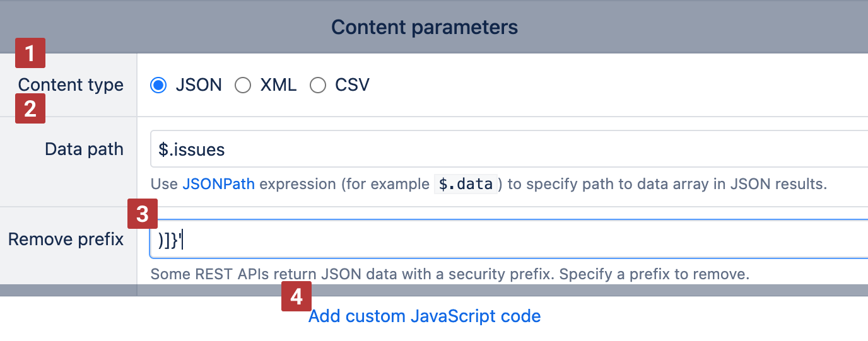868x341 pixels.
Task: Choose the CSV radio button circle
Action: point(318,85)
